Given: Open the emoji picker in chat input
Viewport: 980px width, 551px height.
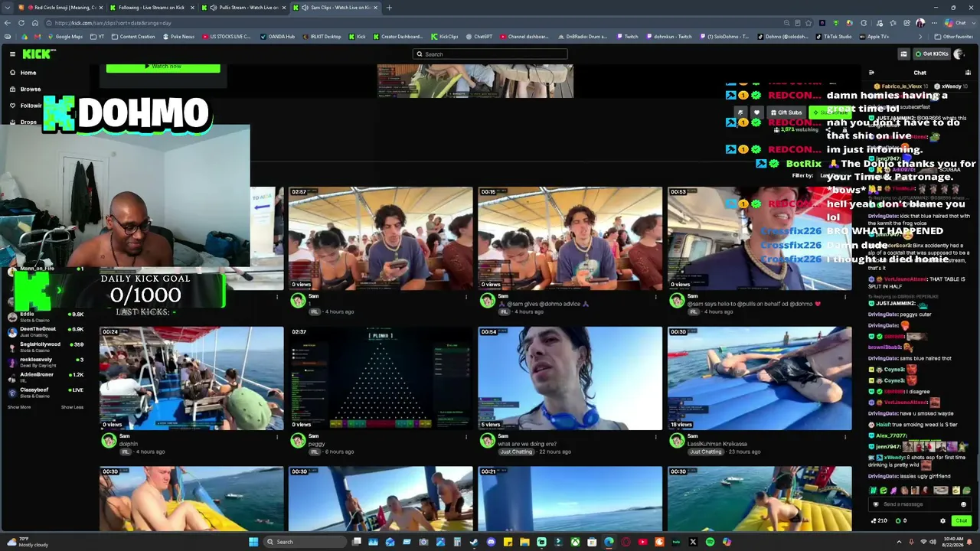Looking at the screenshot, I should pyautogui.click(x=964, y=504).
